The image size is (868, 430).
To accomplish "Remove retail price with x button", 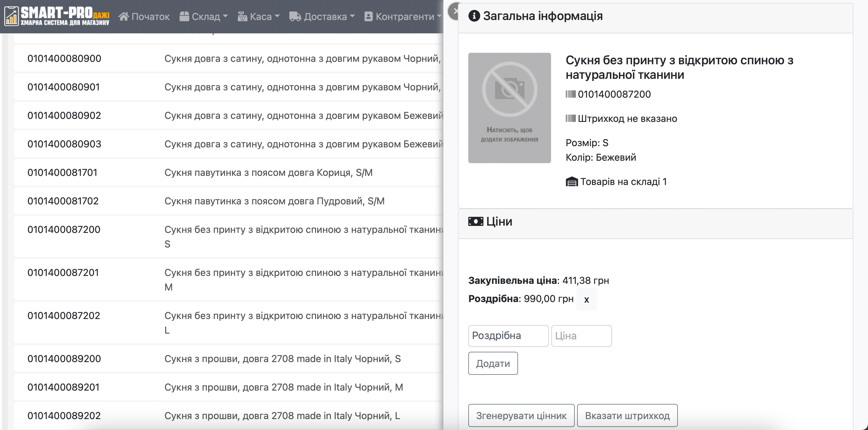I will pyautogui.click(x=586, y=299).
